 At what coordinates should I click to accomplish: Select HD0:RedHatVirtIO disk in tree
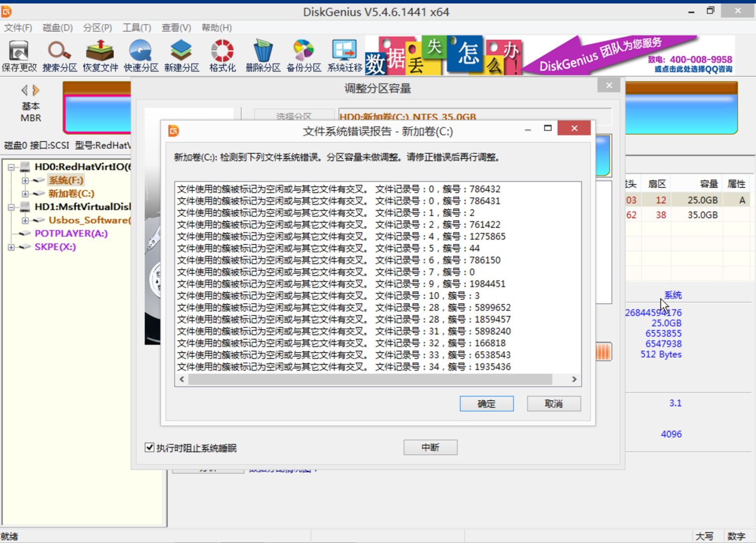tap(82, 167)
